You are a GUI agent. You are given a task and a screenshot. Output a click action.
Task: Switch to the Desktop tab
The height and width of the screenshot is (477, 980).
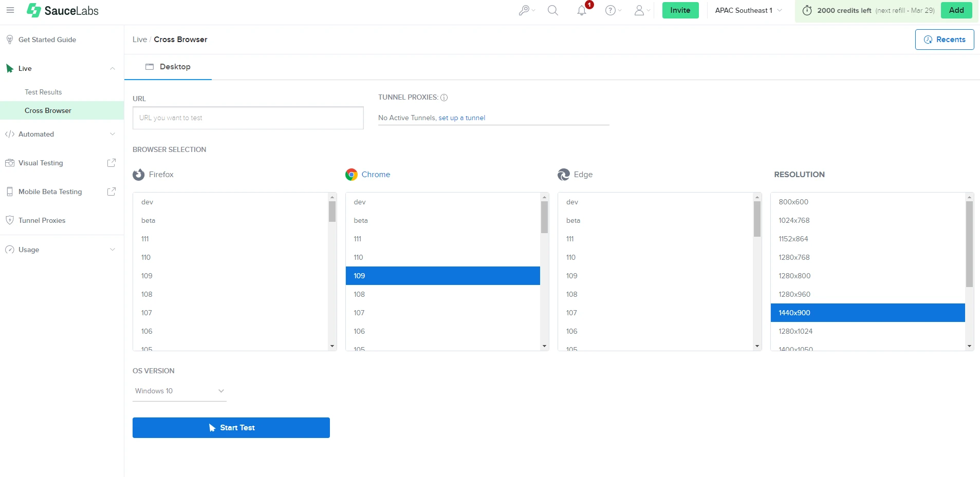pos(168,67)
